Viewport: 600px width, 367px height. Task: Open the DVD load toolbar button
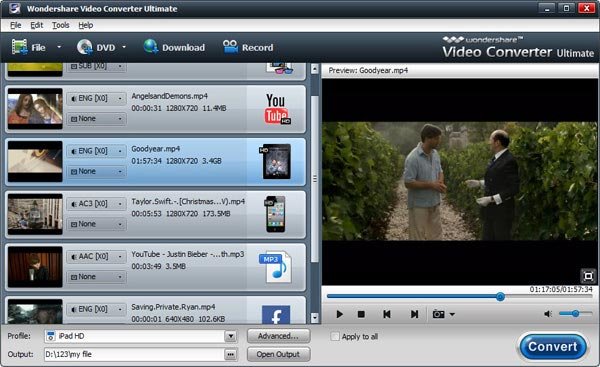(x=96, y=47)
